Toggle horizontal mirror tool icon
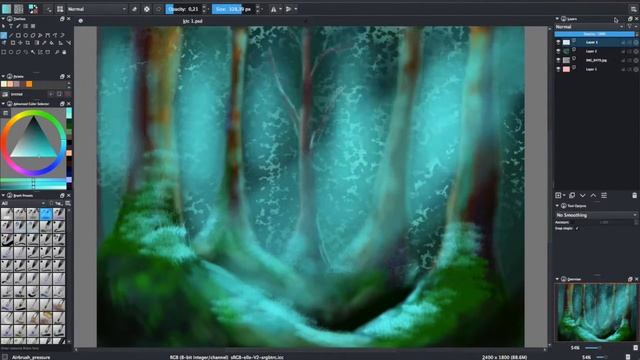 click(x=273, y=9)
